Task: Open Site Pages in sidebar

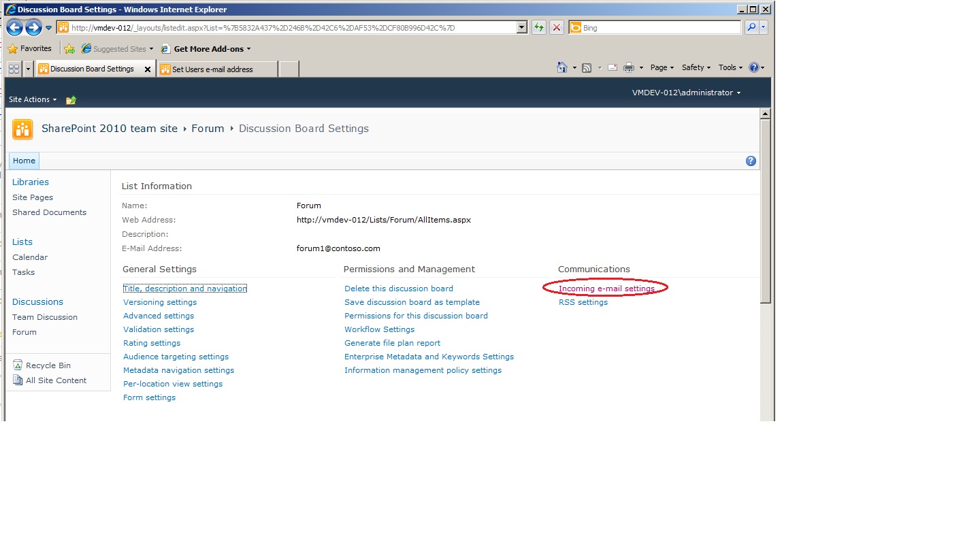Action: (x=33, y=197)
